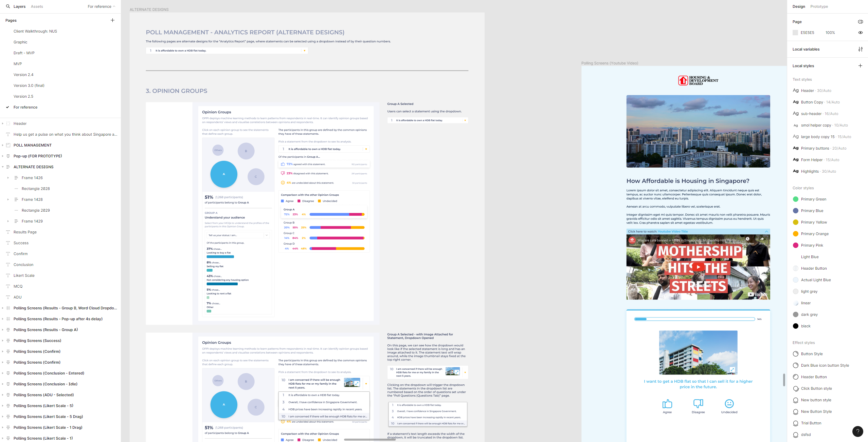Viewport: 868px width, 442px height.
Task: Collapse the ALTERNATE DESIGNS layer
Action: (x=3, y=167)
